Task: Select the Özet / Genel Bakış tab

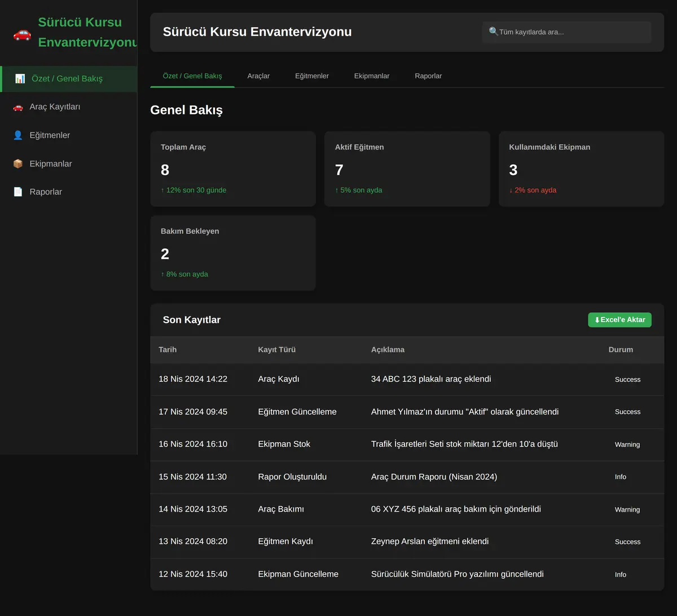Action: (192, 76)
